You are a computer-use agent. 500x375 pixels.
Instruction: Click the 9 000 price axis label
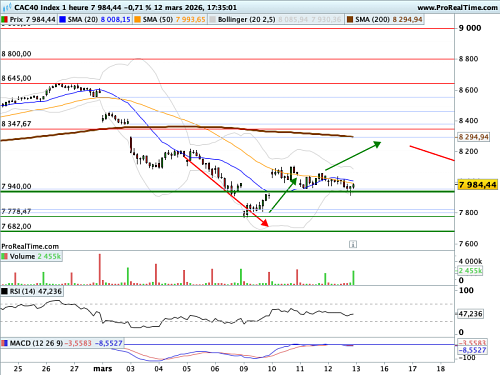[x=470, y=28]
